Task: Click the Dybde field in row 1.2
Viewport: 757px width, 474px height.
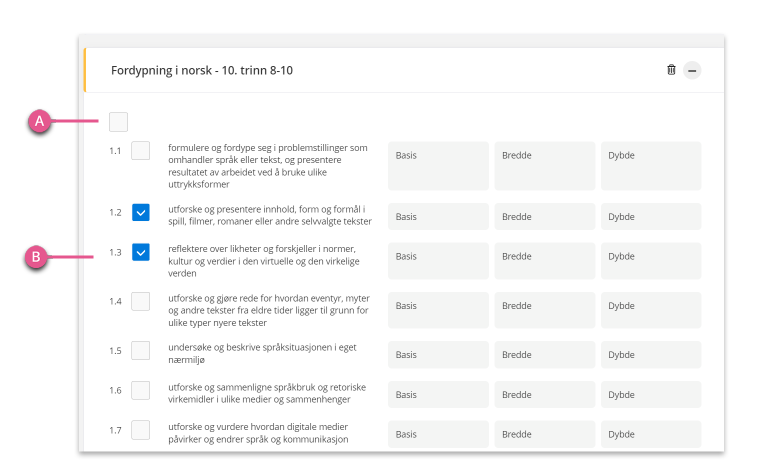Action: (x=651, y=216)
